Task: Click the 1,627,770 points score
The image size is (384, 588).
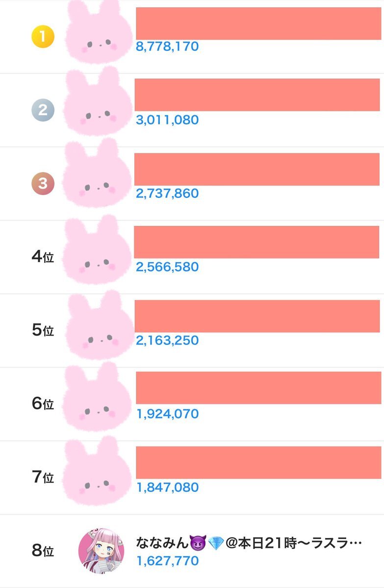Action: pos(167,561)
